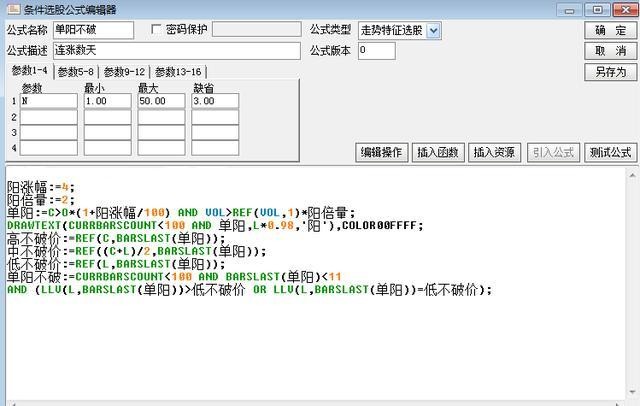This screenshot has height=406, width=640.
Task: Click the 公式名称 field containing 单阳不破
Action: (93, 30)
